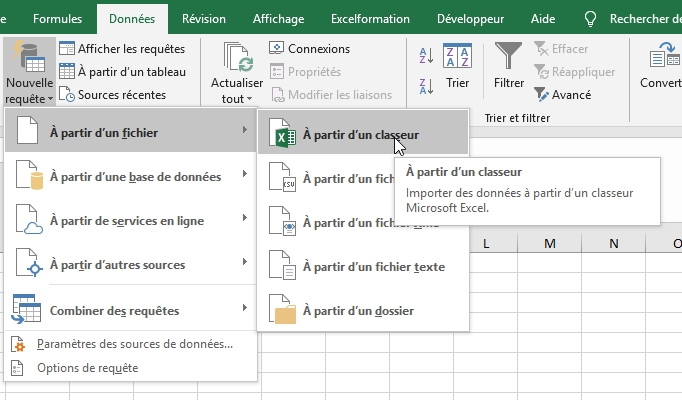The image size is (682, 400).
Task: Open Sources récentes
Action: [x=113, y=94]
